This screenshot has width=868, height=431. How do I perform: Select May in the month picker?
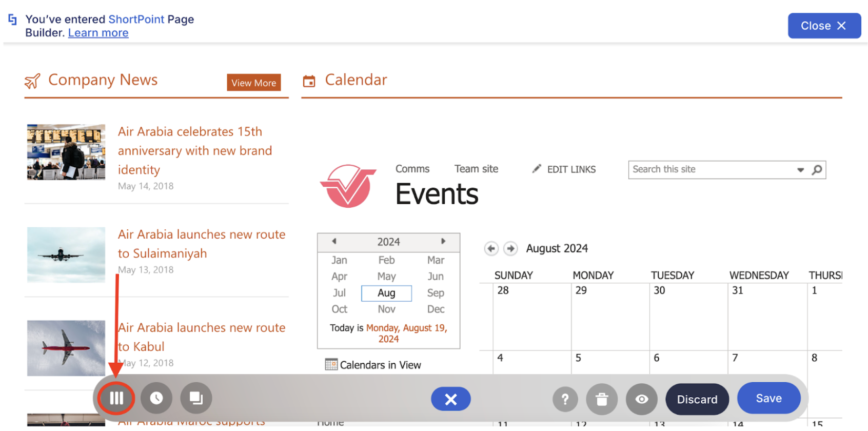click(x=386, y=277)
